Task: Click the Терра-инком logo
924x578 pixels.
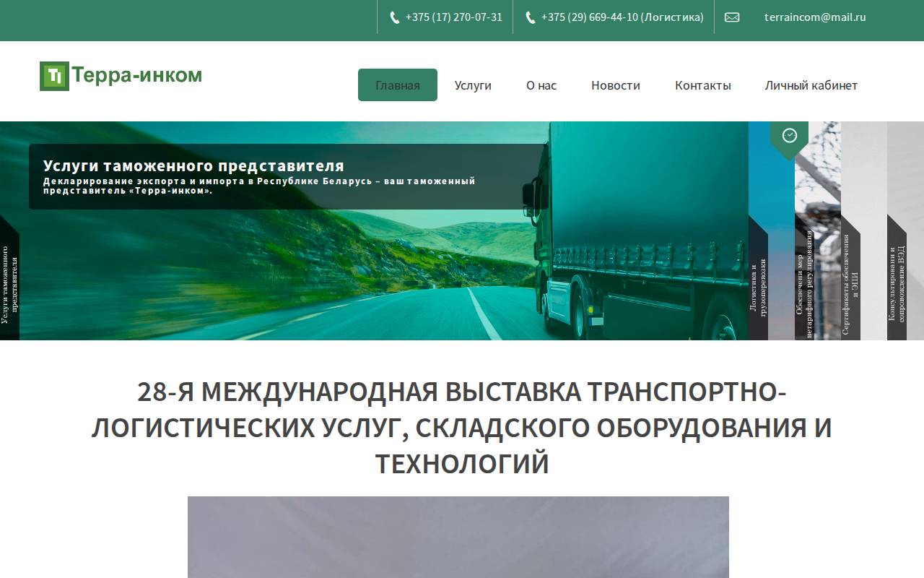Action: tap(121, 76)
